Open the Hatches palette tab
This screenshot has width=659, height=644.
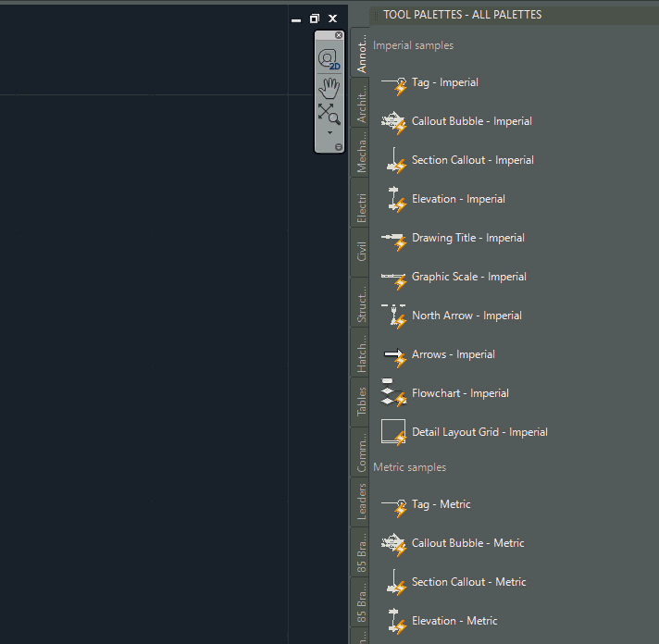361,353
